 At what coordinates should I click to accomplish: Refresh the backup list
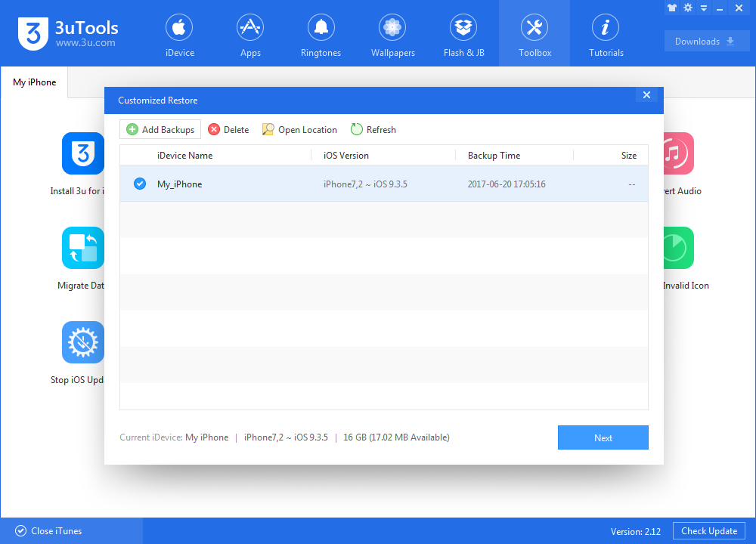[373, 130]
